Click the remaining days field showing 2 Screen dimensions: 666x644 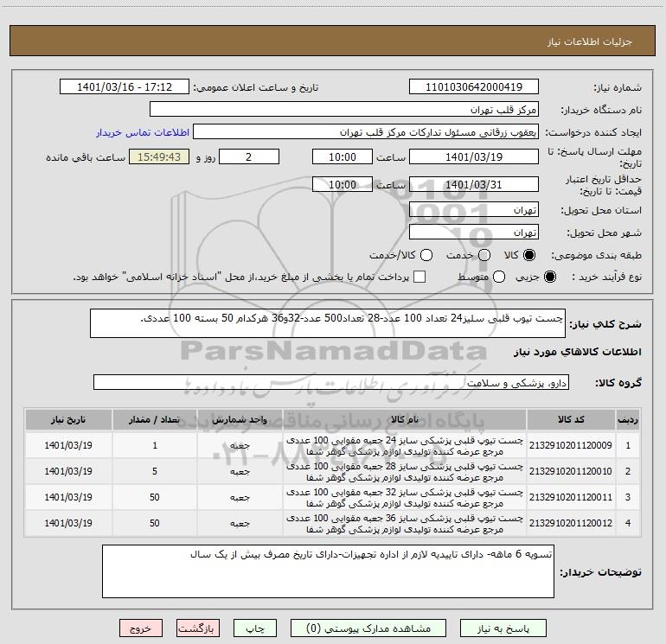tap(249, 156)
